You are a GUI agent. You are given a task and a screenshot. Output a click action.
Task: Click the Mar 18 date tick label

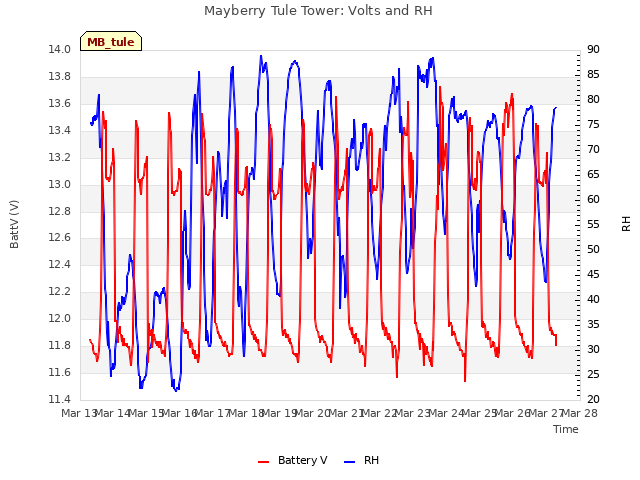[246, 413]
